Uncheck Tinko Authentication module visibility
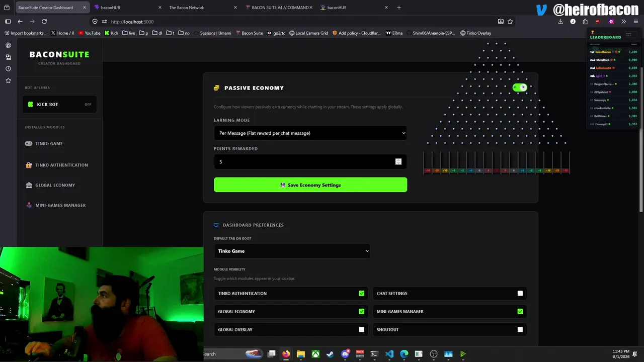The image size is (644, 362). point(361,293)
